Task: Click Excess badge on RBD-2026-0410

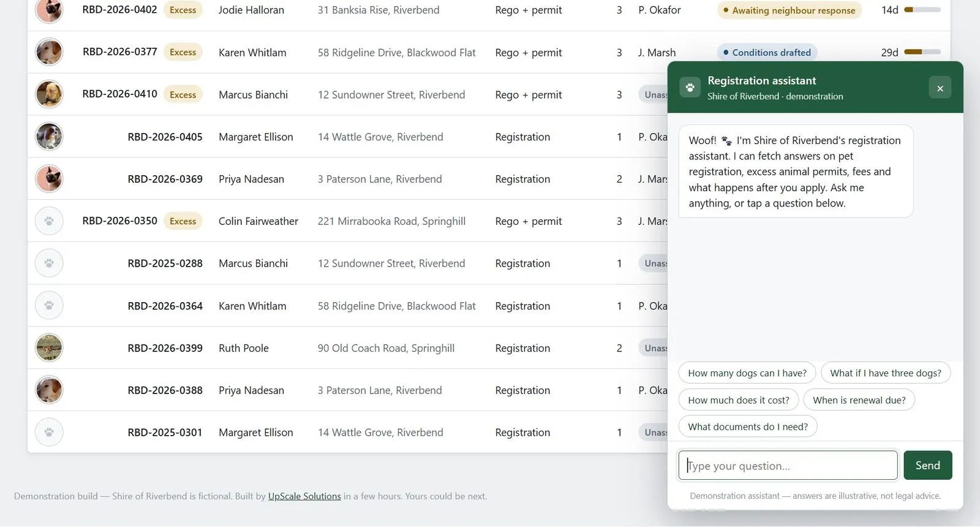Action: click(183, 94)
